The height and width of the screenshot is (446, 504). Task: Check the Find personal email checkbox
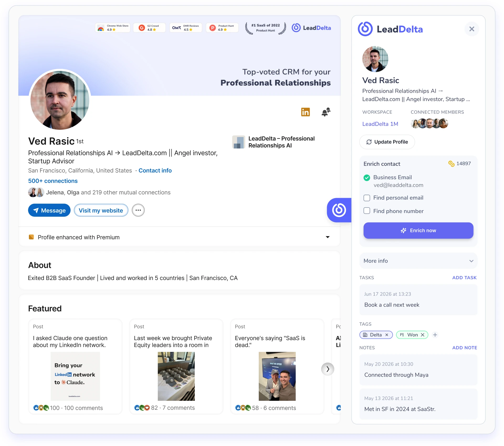(367, 198)
